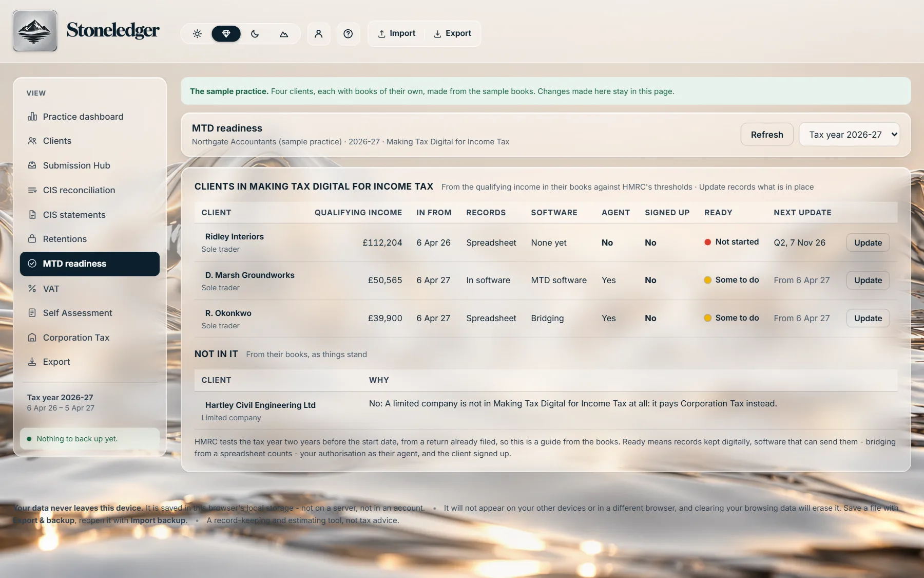The width and height of the screenshot is (924, 578).
Task: Click the £112,204 qualifying income value
Action: pyautogui.click(x=382, y=243)
